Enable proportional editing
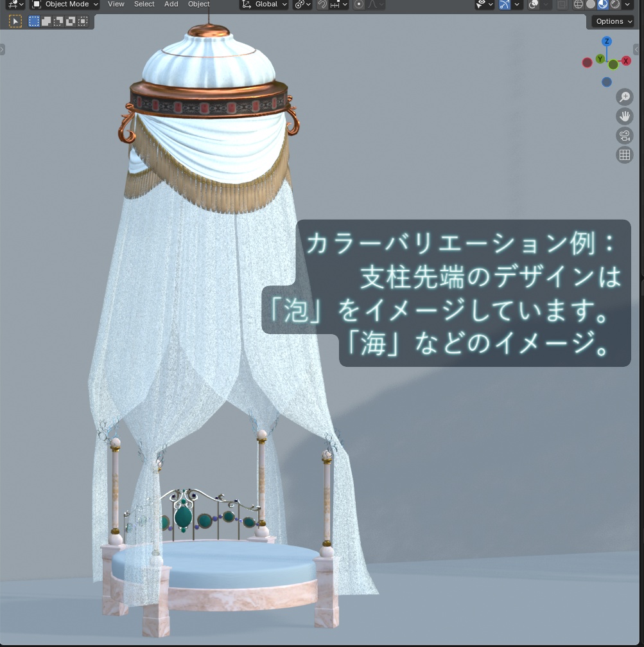 [x=359, y=4]
